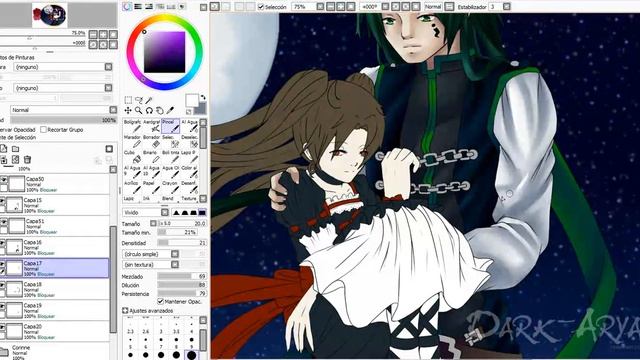The image size is (640, 360).
Task: Select the magic wand tool
Action: [x=149, y=100]
